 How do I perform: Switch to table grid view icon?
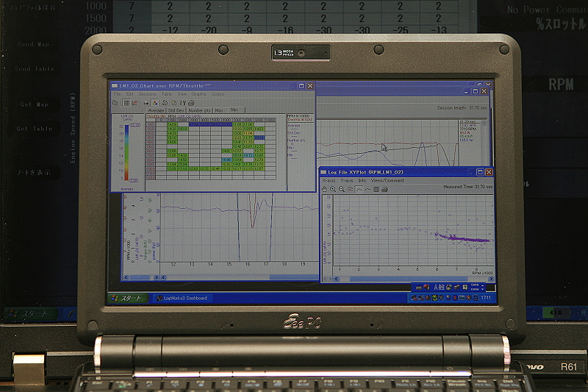(126, 103)
